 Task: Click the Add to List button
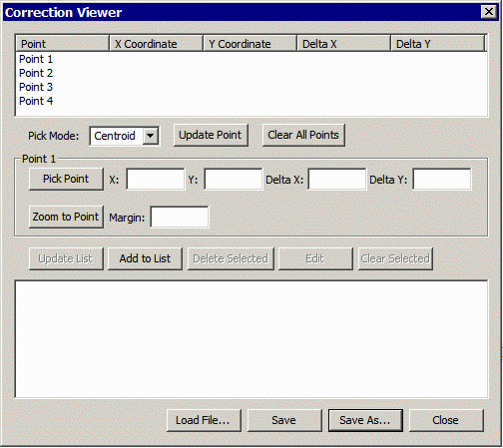click(x=145, y=258)
